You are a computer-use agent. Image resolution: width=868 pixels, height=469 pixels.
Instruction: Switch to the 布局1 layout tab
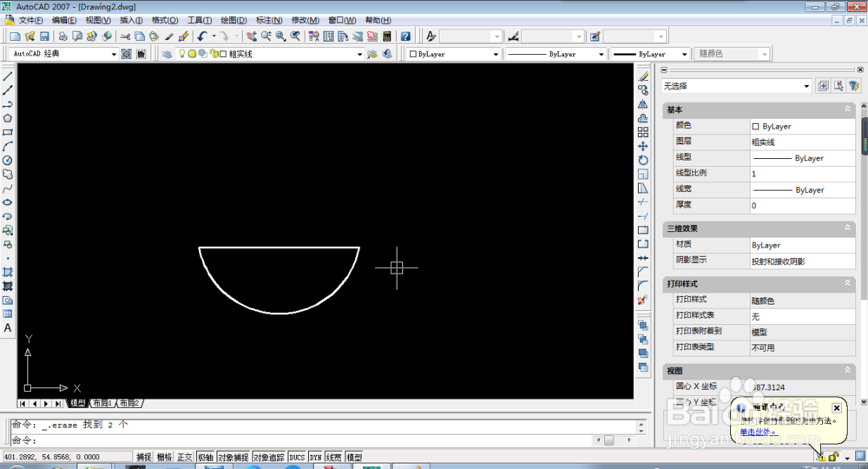(x=102, y=403)
